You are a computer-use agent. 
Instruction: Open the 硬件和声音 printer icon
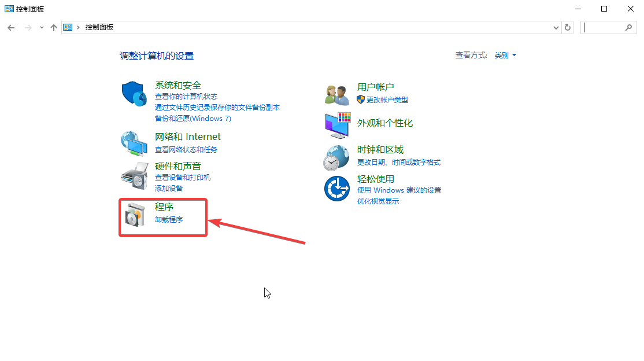tap(134, 175)
